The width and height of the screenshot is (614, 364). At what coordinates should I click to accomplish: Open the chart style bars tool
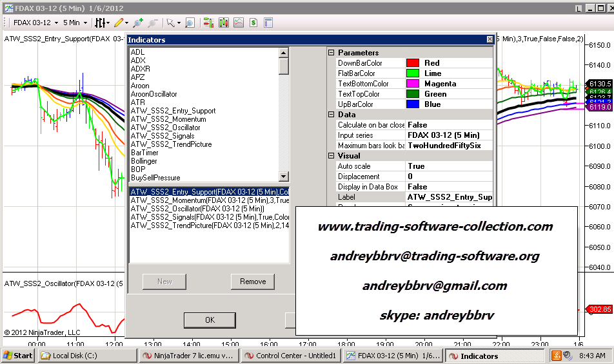[x=100, y=23]
